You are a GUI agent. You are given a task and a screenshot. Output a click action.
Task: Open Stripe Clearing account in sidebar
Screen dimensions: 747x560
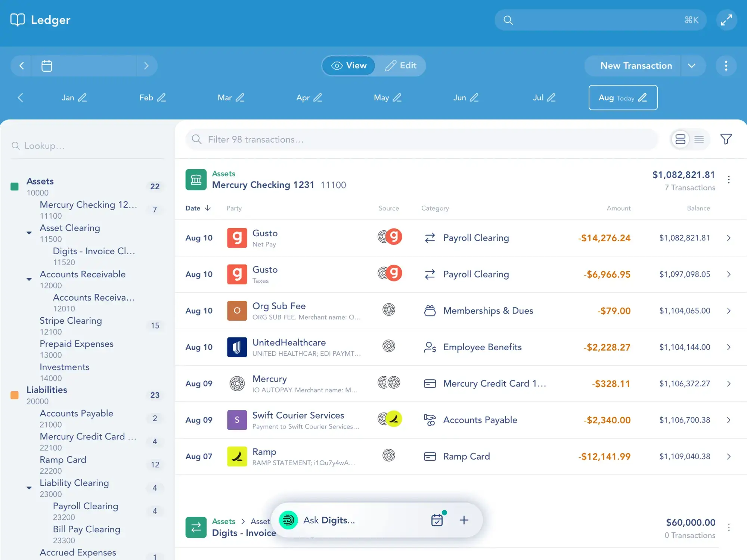pos(71,321)
